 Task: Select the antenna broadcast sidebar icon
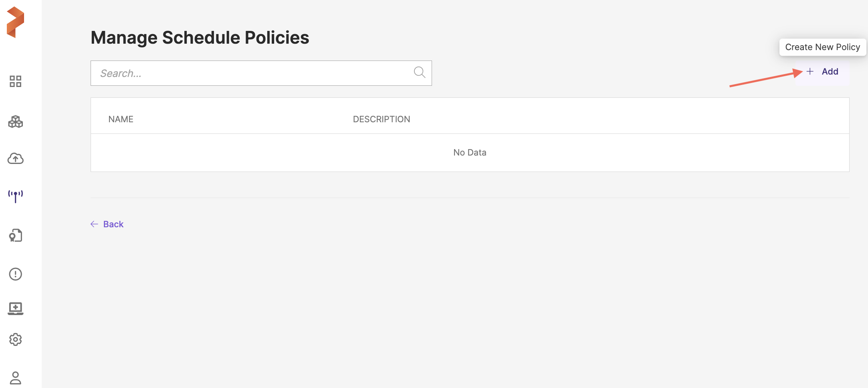(x=16, y=196)
